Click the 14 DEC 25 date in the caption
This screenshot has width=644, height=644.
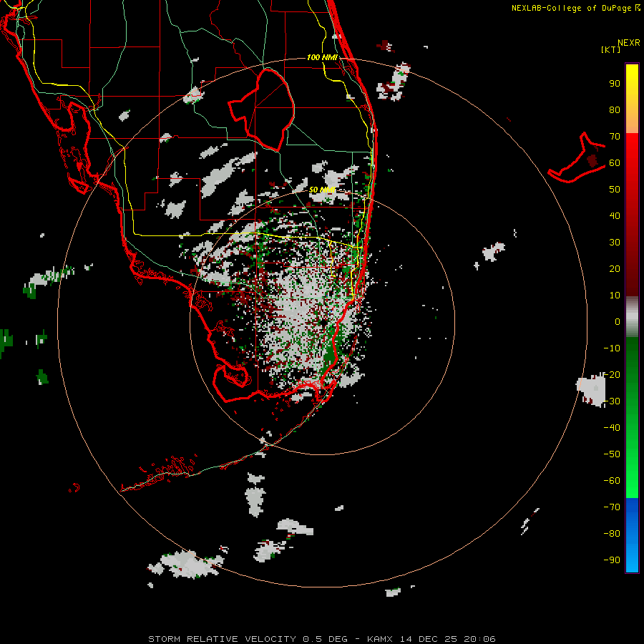[429, 639]
